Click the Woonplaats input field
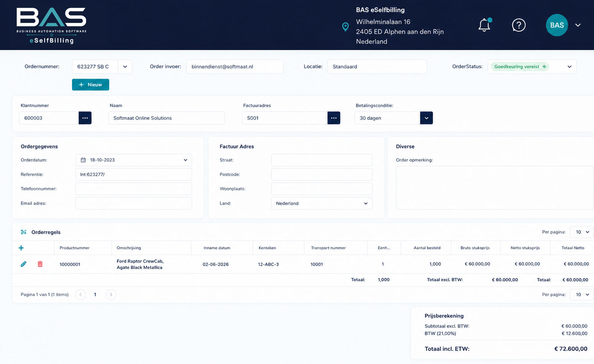Screen dimensions: 594x364 (322, 189)
